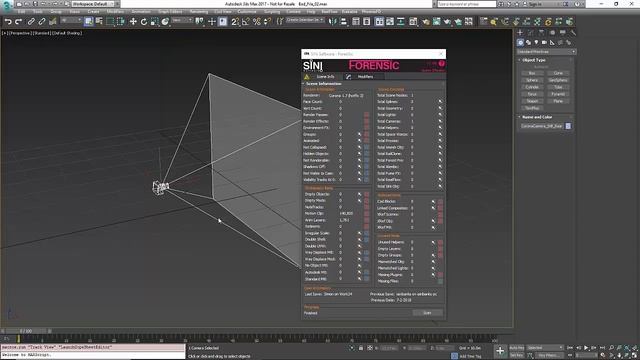Click the object color swatch
Viewport: 640px width, 360px height.
568,126
